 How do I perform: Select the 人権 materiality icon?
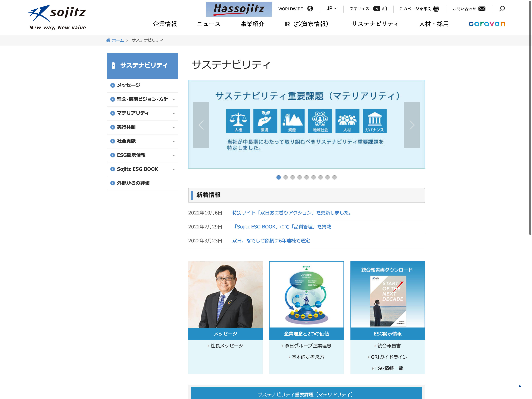click(x=238, y=121)
